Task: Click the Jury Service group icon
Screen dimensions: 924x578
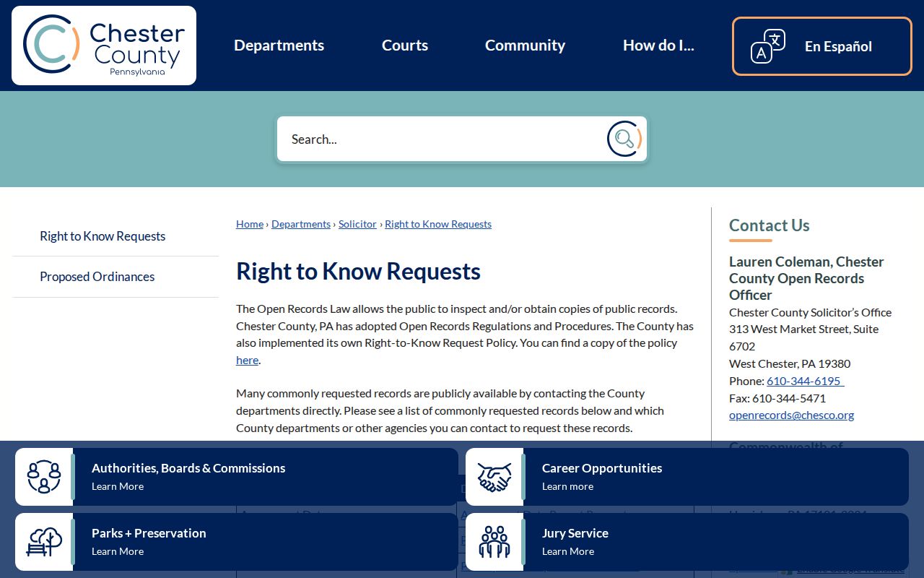Action: click(x=494, y=542)
